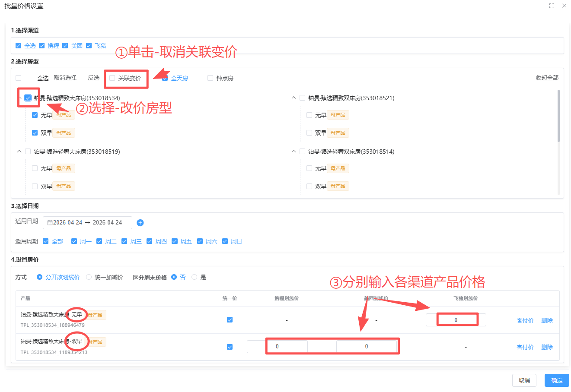This screenshot has height=392, width=571.
Task: Enable the 钟点房 checkbox
Action: [x=210, y=78]
